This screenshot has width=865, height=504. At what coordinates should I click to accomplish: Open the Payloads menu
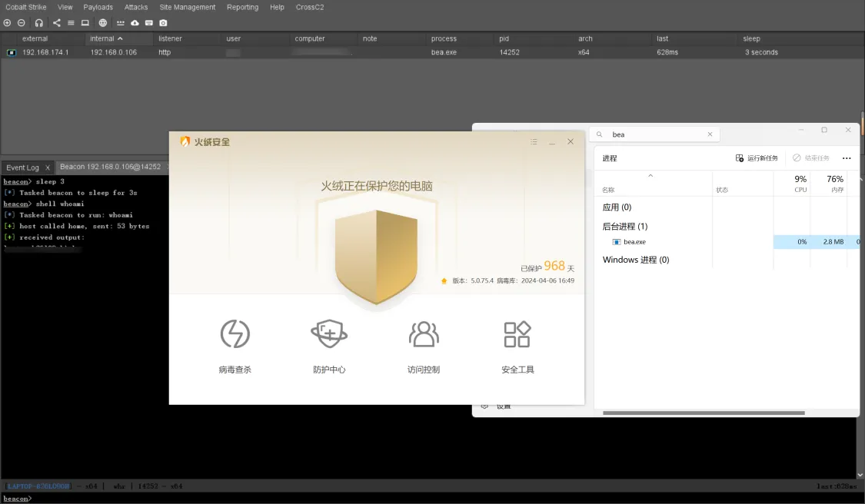point(98,7)
